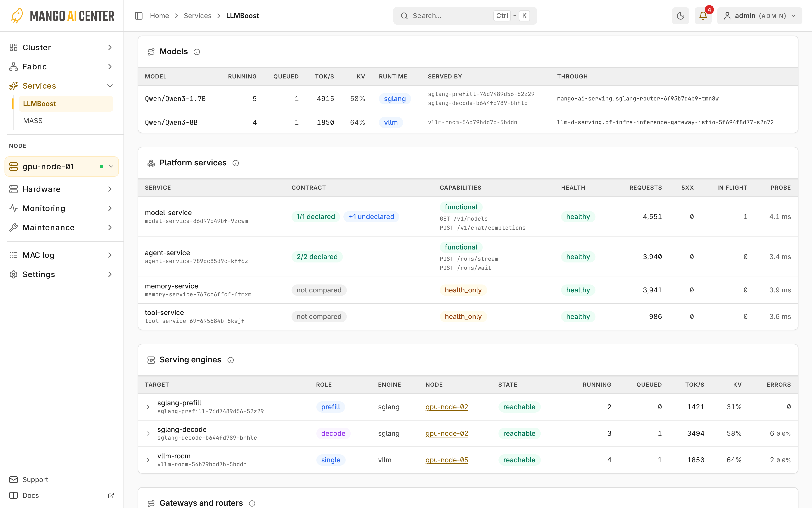Click 2/2 declared badge

click(317, 257)
